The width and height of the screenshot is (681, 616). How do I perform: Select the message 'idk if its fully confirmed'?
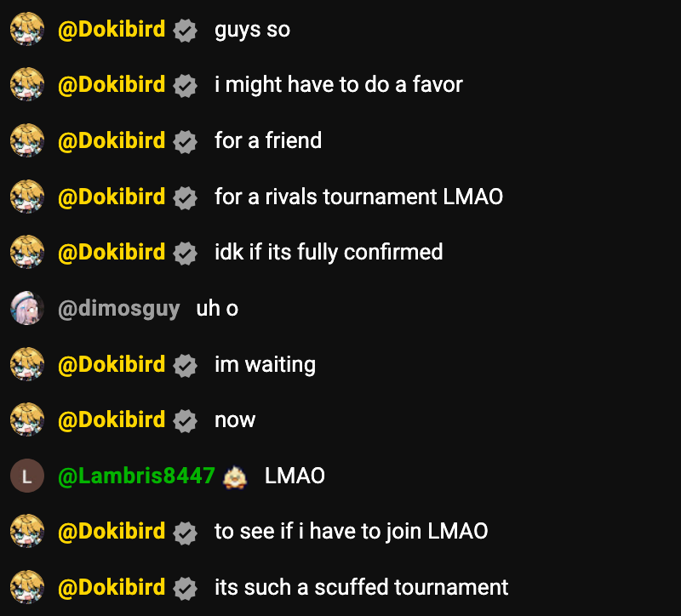(329, 252)
